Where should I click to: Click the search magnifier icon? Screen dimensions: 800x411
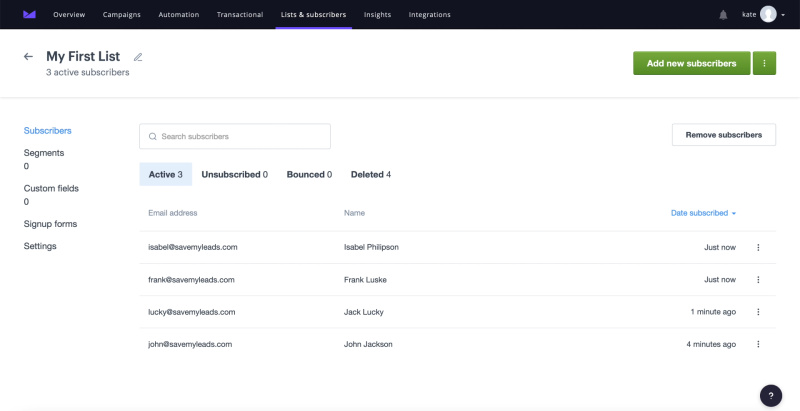tap(152, 137)
